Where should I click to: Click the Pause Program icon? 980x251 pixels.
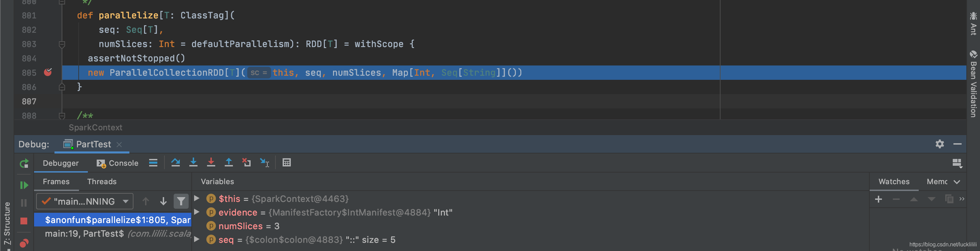(24, 203)
